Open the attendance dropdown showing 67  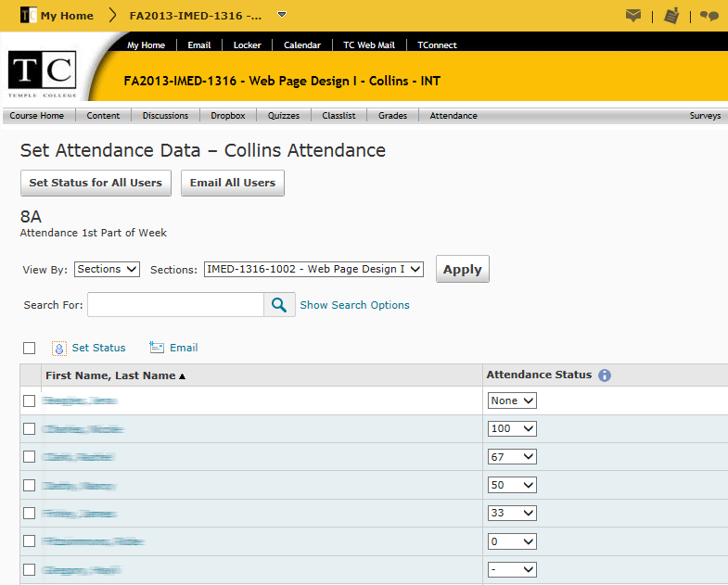click(512, 457)
